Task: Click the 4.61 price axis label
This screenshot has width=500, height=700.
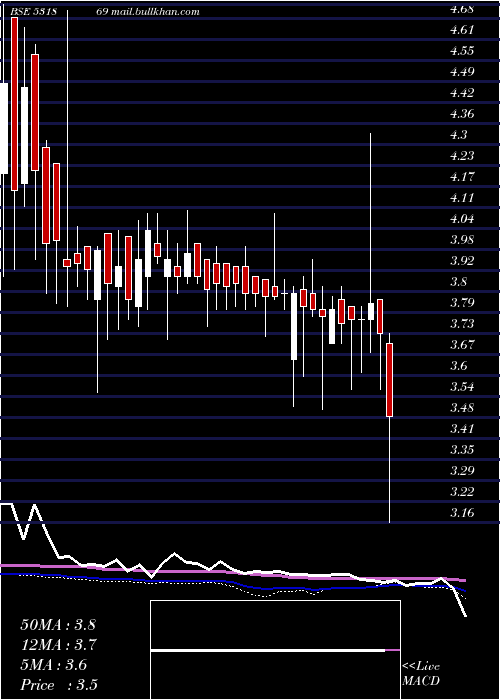Action: [x=463, y=30]
